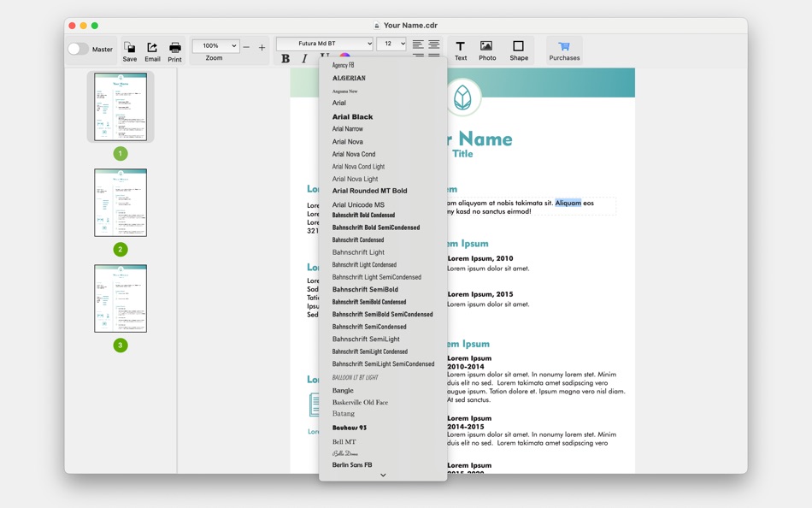Open the font size 12 dropdown
812x508 pixels.
tap(391, 44)
